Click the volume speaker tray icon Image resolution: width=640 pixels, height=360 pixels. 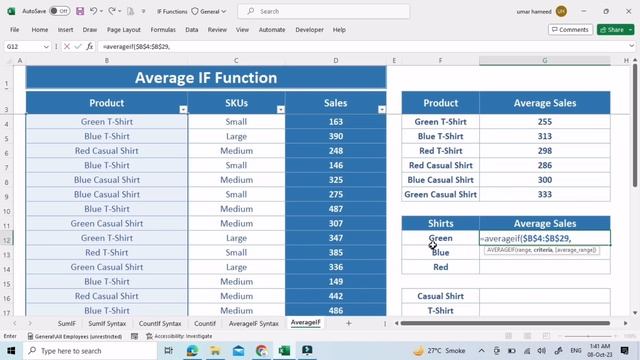coord(542,351)
